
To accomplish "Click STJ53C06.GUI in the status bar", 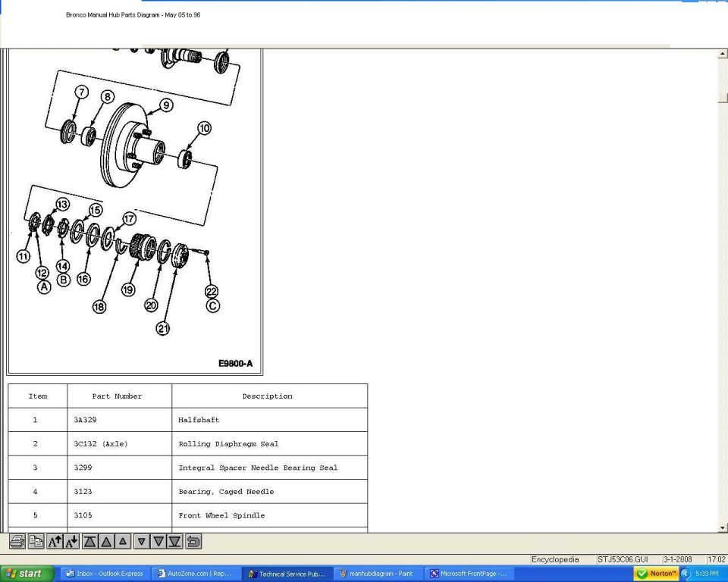I will [622, 559].
